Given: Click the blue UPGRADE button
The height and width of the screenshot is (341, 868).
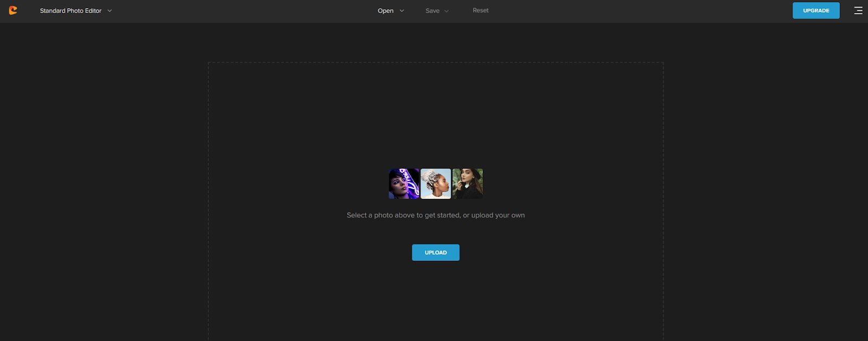Looking at the screenshot, I should point(816,10).
